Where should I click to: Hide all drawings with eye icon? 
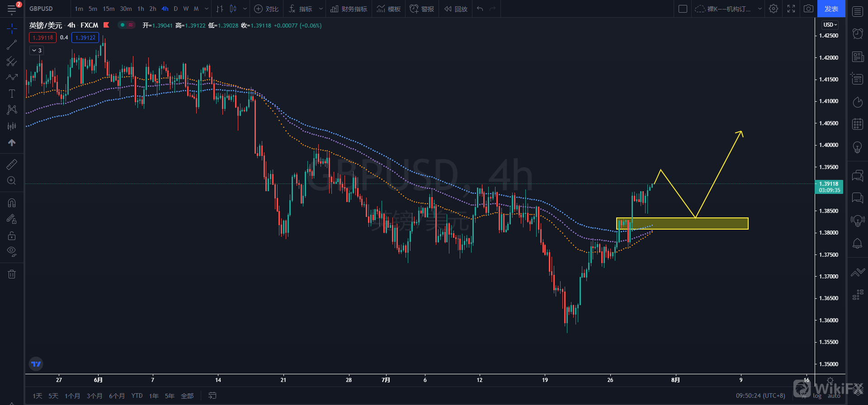[x=12, y=251]
